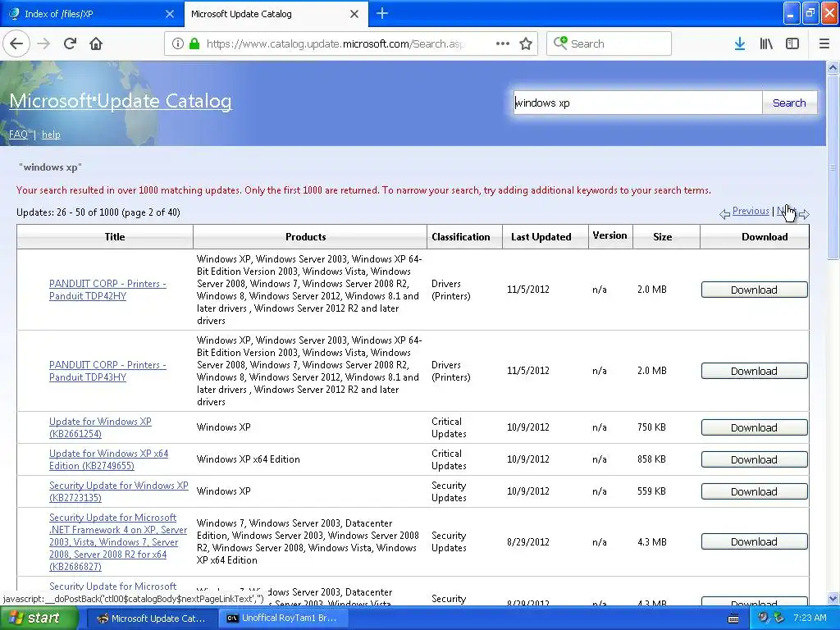Open the browser home page icon

click(x=96, y=44)
